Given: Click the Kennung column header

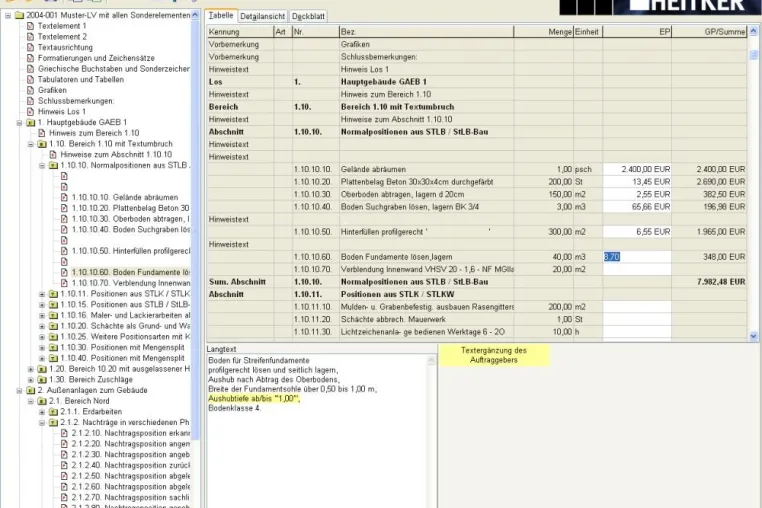Looking at the screenshot, I should pyautogui.click(x=241, y=32).
